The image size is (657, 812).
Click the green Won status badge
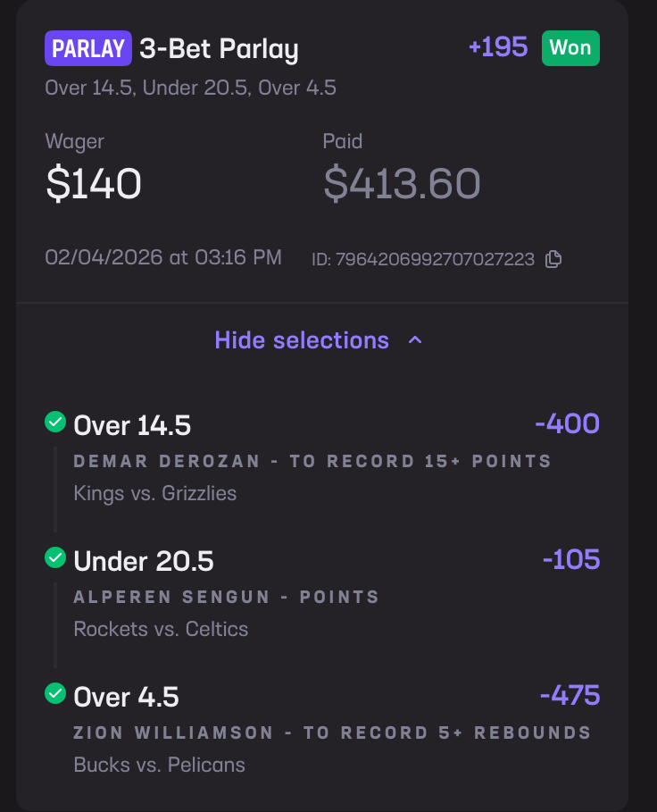570,48
